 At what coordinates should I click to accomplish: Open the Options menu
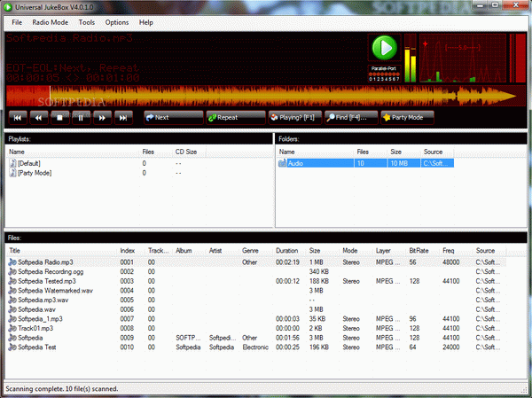[117, 22]
